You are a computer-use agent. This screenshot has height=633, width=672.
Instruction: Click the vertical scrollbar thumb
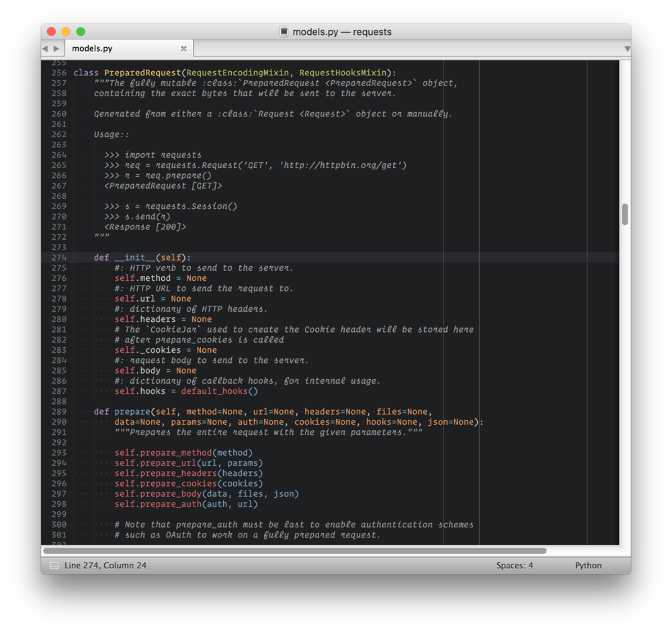pos(625,214)
